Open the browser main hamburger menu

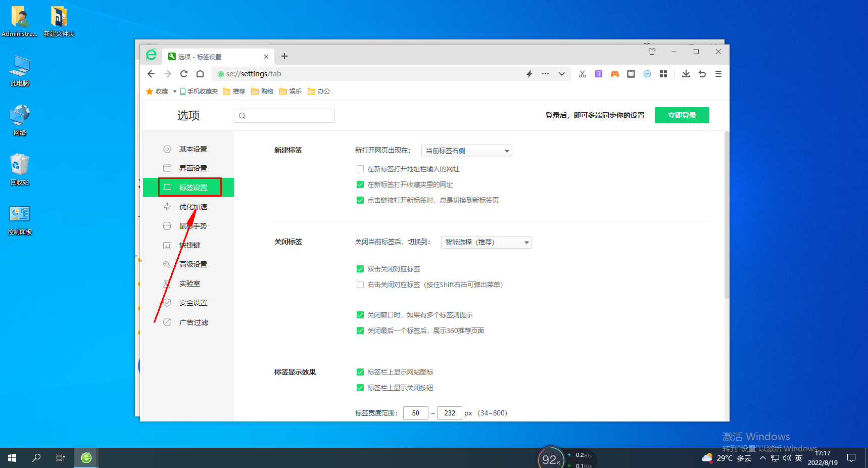[718, 74]
